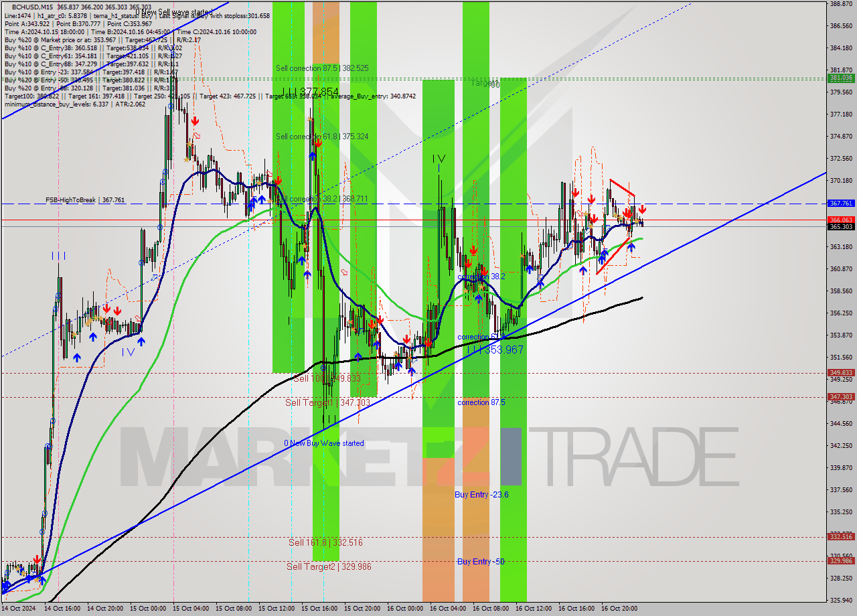The height and width of the screenshot is (616, 857).
Task: Click the 332.516 red price tag
Action: point(841,537)
